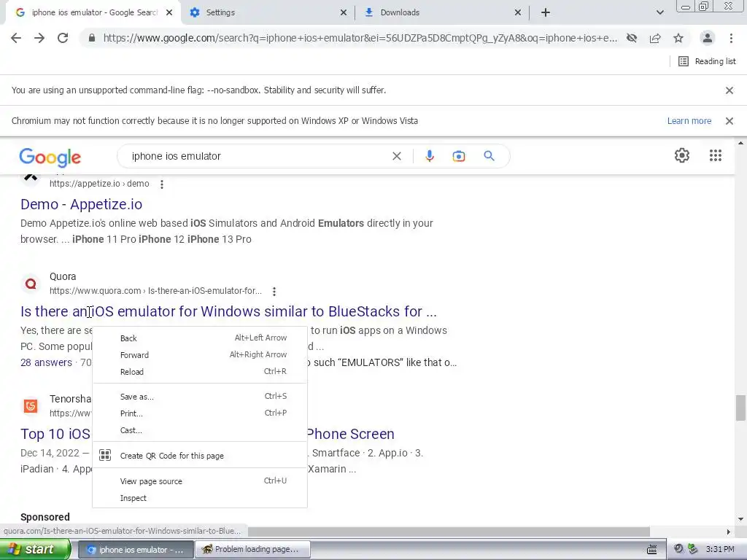Go back using the browser back arrow
Screen dimensions: 747x560
pos(16,38)
